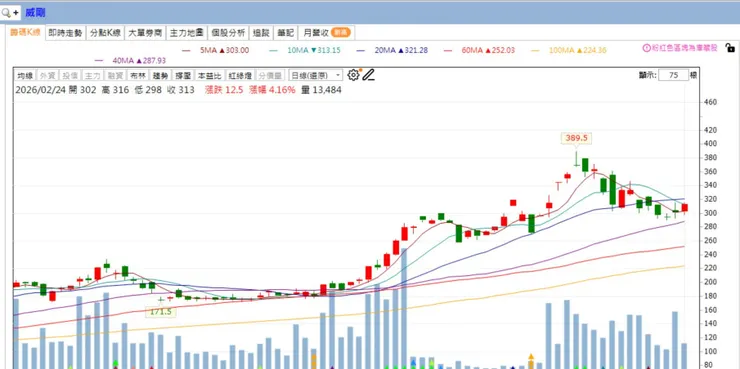Open the 主力地圖 tab

coord(186,33)
